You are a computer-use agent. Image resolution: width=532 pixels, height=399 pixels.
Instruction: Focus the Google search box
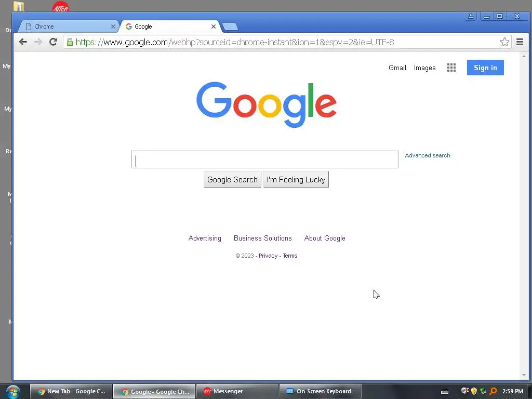(264, 159)
